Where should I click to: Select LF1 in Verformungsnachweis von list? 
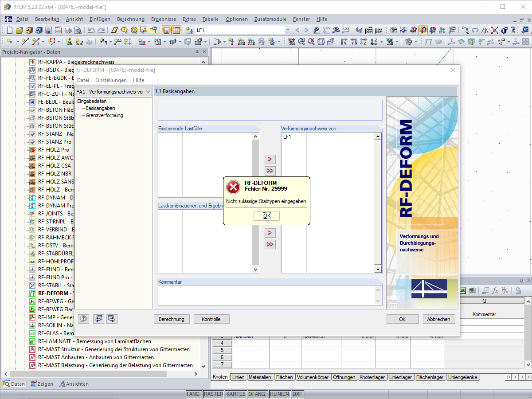coord(287,137)
